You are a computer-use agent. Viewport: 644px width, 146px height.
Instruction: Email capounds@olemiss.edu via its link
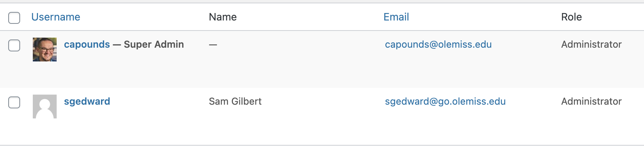pyautogui.click(x=438, y=44)
